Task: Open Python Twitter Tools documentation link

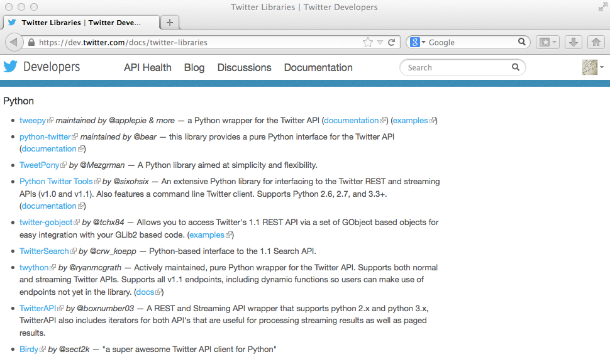Action: pyautogui.click(x=49, y=206)
